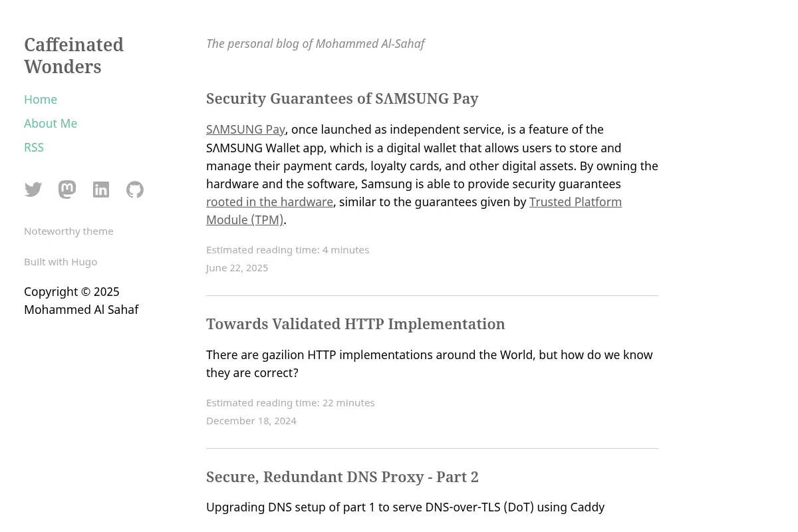Open Security Guarantees of SΛMSUNG Pay post
798x532 pixels.
(342, 98)
